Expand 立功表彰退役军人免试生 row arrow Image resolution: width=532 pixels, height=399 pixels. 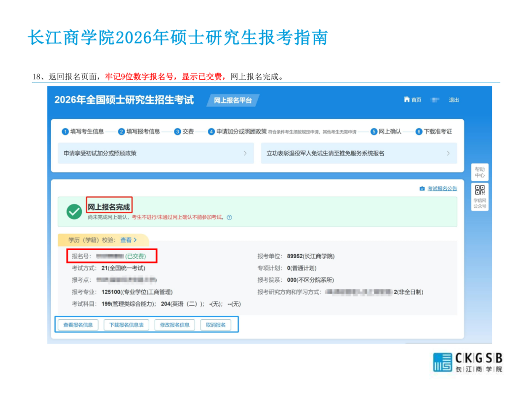448,153
